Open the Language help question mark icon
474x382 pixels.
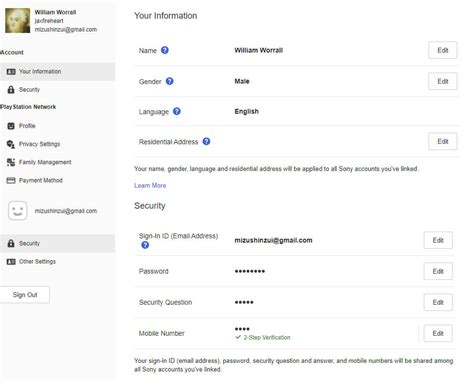click(177, 111)
